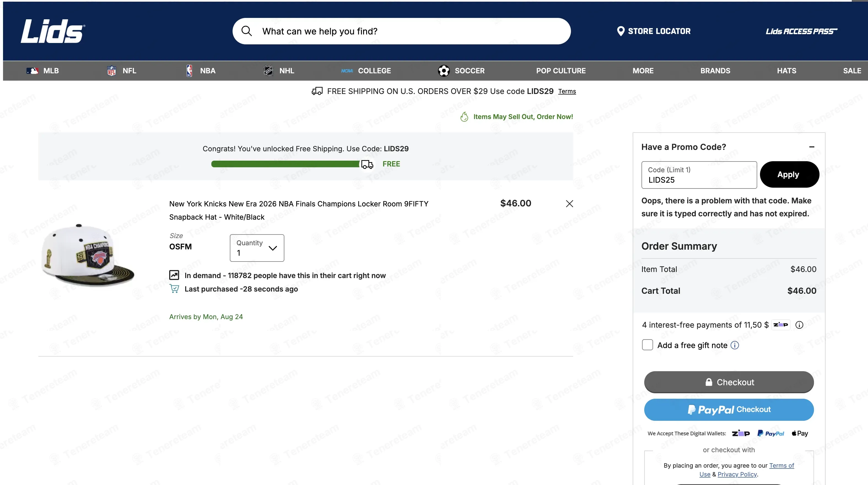Focus the 'What can we help you find?' search field

click(x=401, y=31)
